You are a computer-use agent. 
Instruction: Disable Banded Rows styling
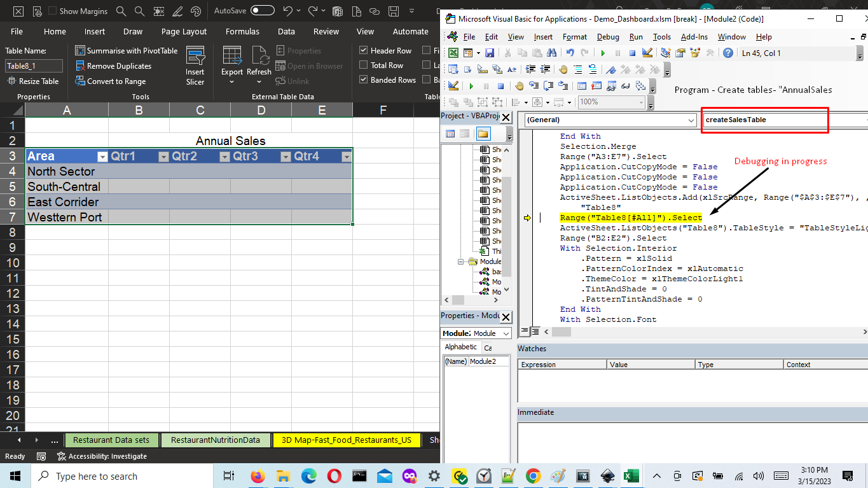click(x=364, y=80)
